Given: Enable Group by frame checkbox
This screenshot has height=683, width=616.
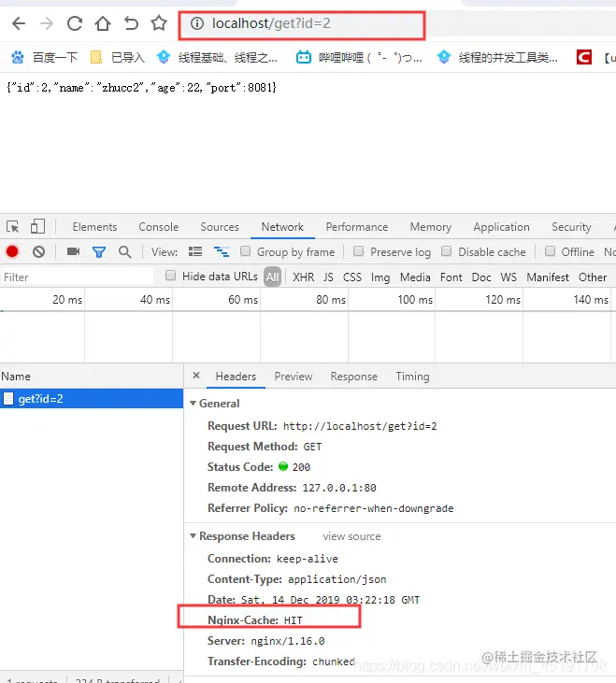Looking at the screenshot, I should coord(245,251).
